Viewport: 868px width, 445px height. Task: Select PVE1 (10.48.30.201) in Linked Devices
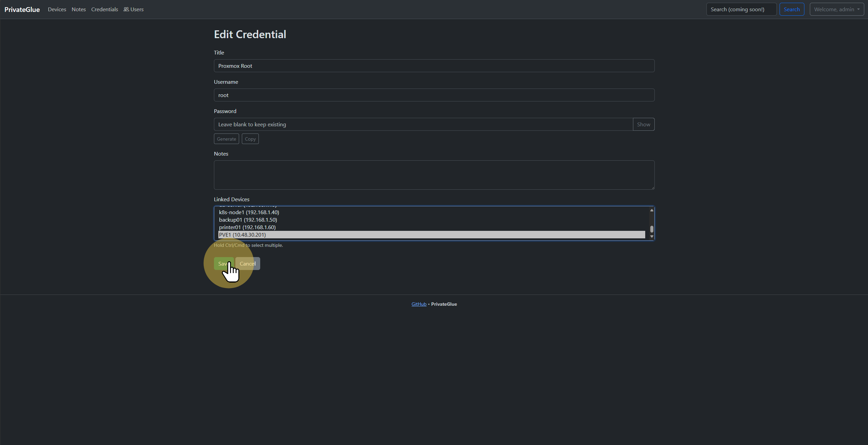tap(432, 235)
